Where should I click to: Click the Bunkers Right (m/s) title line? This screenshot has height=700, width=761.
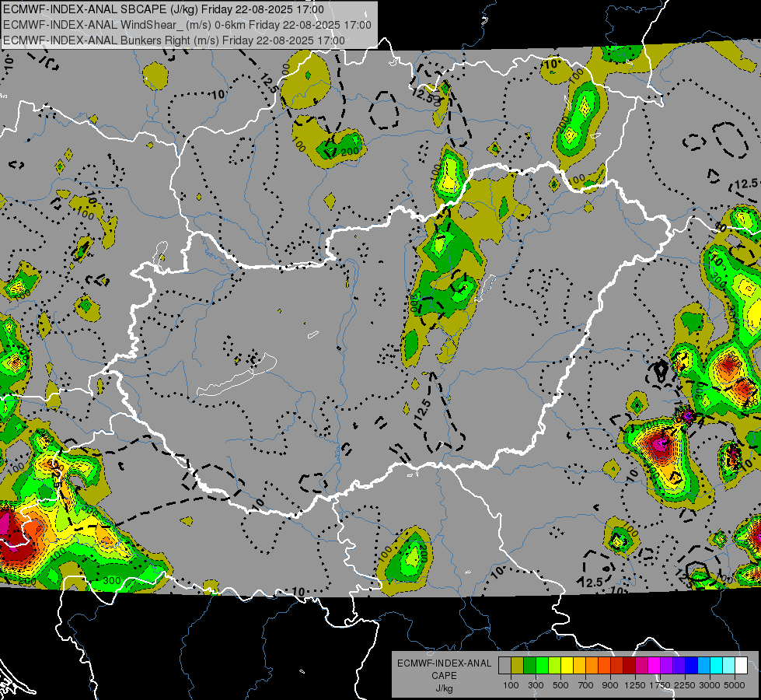[x=174, y=40]
